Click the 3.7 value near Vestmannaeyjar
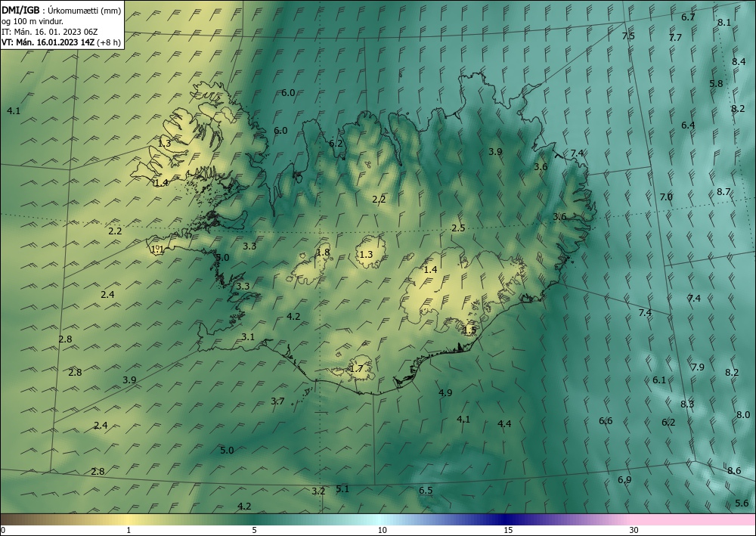The height and width of the screenshot is (536, 756). 277,401
